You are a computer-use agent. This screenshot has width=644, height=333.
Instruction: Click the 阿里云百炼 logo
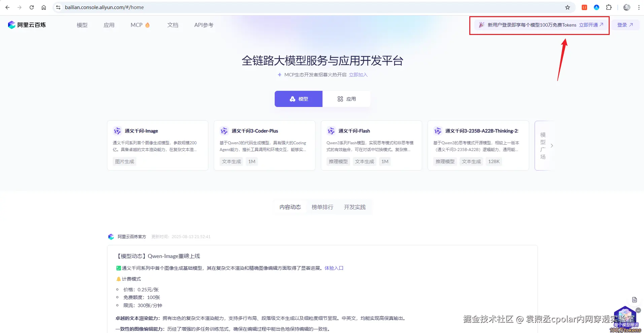click(x=27, y=25)
